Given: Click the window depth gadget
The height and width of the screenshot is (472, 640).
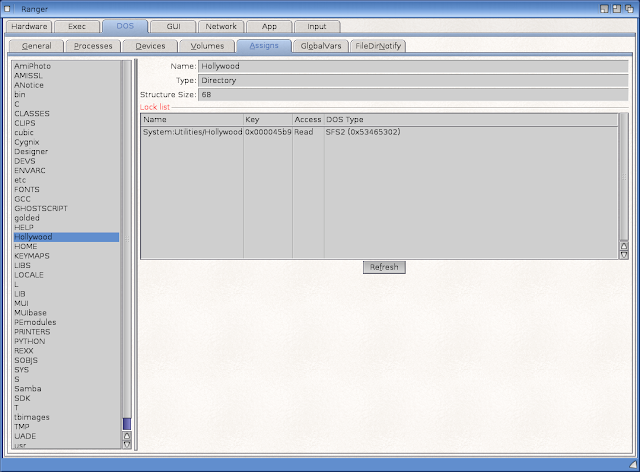Looking at the screenshot, I should click(629, 9).
